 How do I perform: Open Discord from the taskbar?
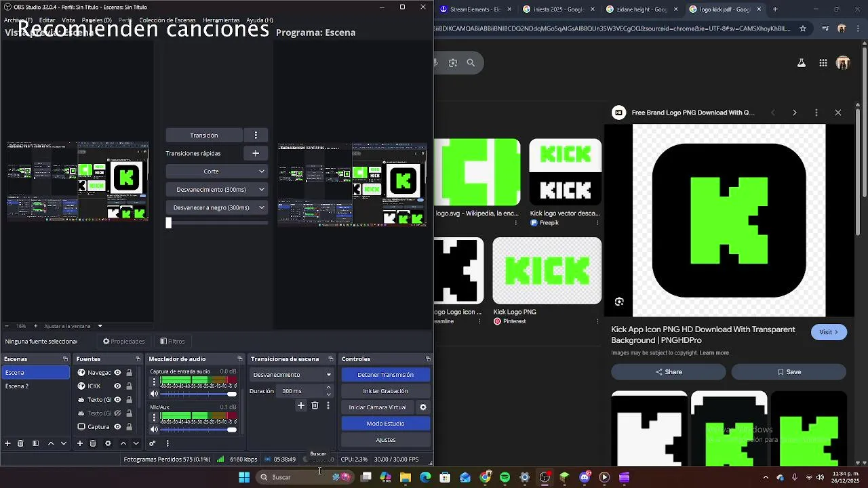pyautogui.click(x=585, y=477)
